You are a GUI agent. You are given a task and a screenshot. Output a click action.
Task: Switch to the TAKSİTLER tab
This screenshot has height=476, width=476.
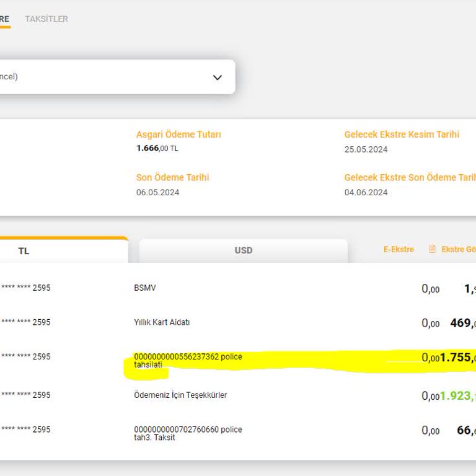pyautogui.click(x=46, y=19)
